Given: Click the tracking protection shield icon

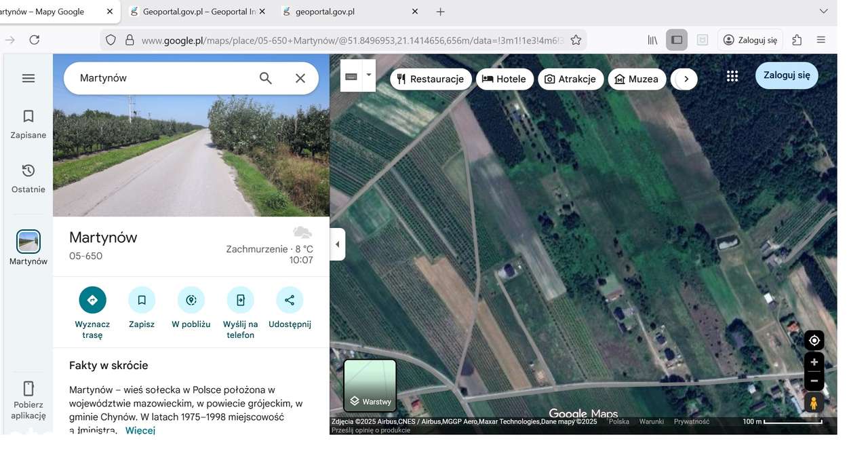Looking at the screenshot, I should click(111, 40).
